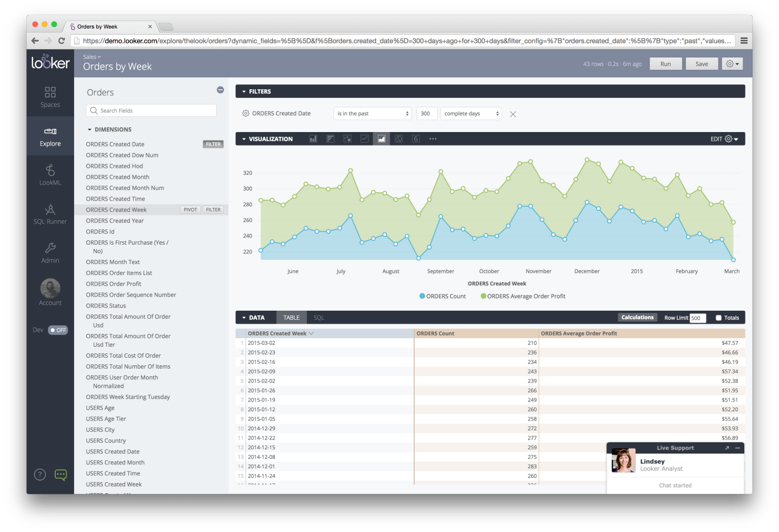Image resolution: width=779 pixels, height=532 pixels.
Task: Open the 'is in the past' filter dropdown
Action: tap(372, 114)
